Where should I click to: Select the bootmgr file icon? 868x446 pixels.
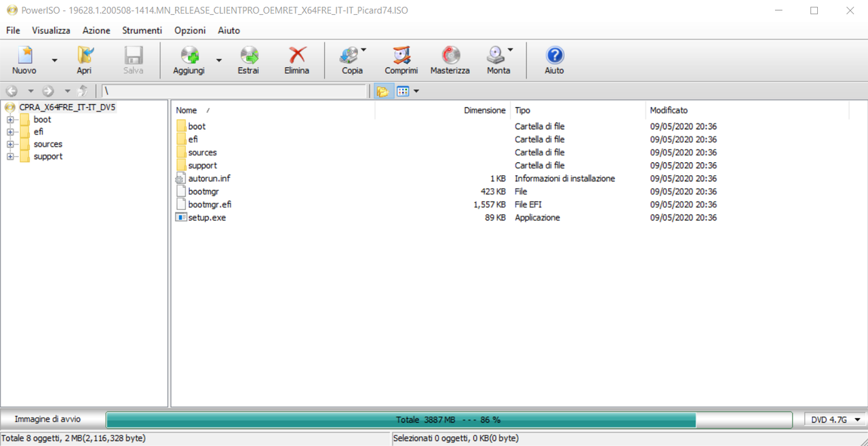tap(181, 191)
